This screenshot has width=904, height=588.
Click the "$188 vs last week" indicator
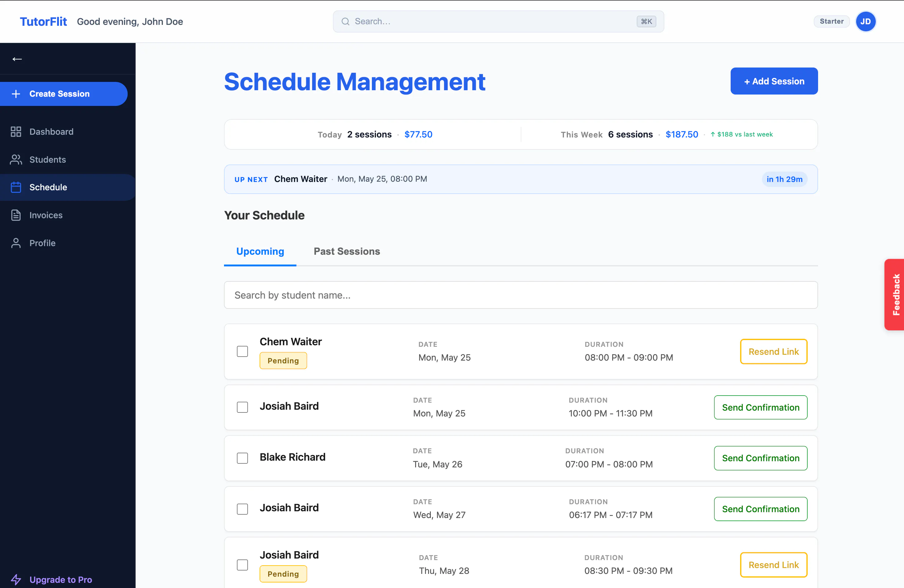(741, 134)
